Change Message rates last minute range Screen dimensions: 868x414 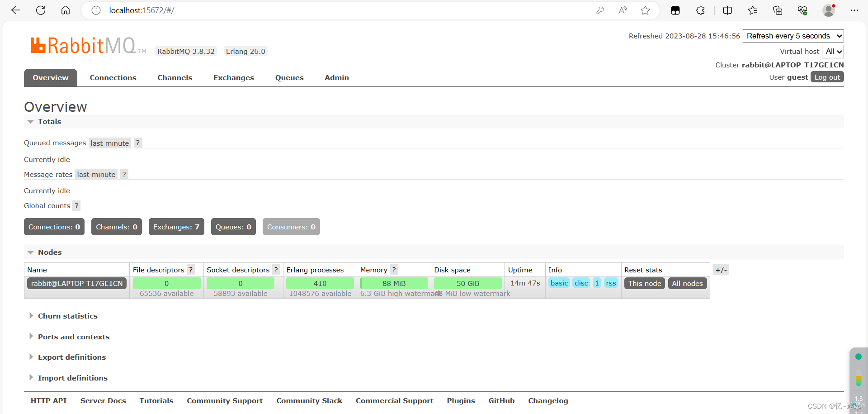[96, 174]
